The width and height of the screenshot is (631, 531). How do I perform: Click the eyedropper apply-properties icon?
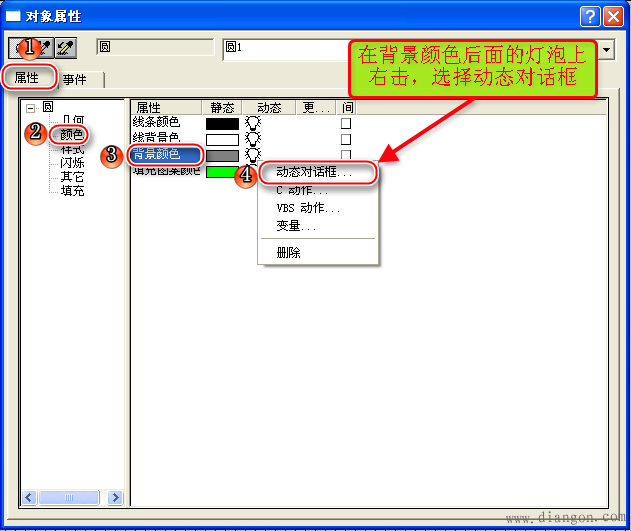[66, 47]
